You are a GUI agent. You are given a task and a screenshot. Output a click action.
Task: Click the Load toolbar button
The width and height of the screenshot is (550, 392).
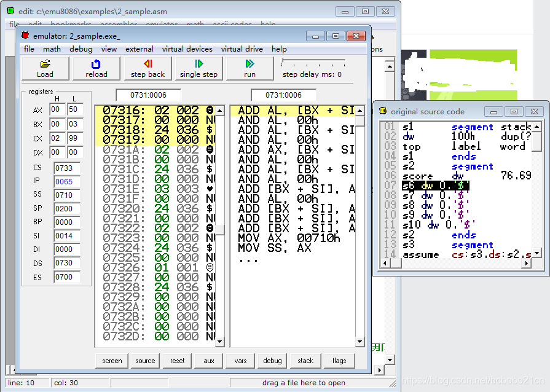click(45, 68)
